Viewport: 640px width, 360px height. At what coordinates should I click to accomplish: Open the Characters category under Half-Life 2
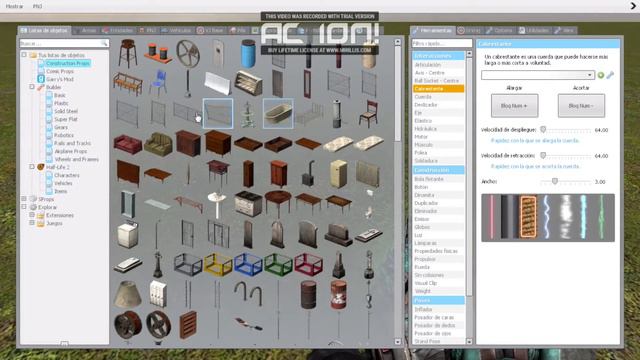pos(67,175)
